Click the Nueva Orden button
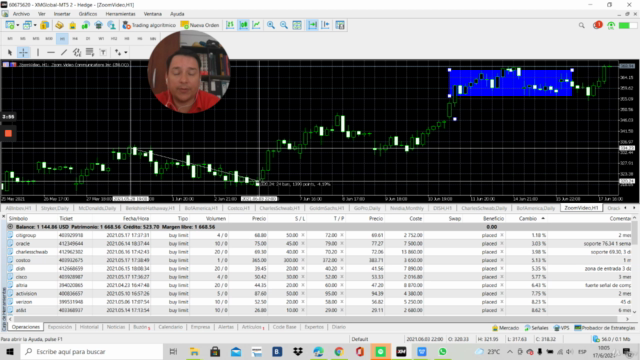The height and width of the screenshot is (360, 640). point(200,25)
